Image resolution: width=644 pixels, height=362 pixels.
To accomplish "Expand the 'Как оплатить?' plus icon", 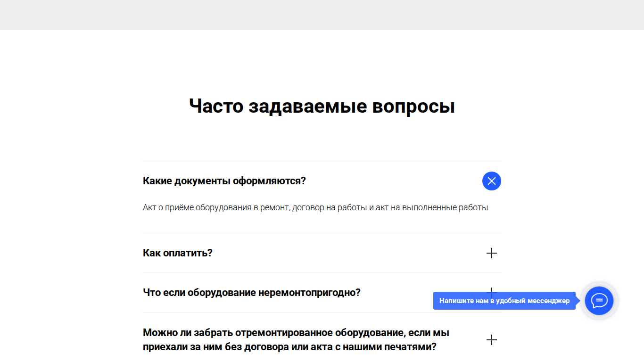I will tap(491, 253).
